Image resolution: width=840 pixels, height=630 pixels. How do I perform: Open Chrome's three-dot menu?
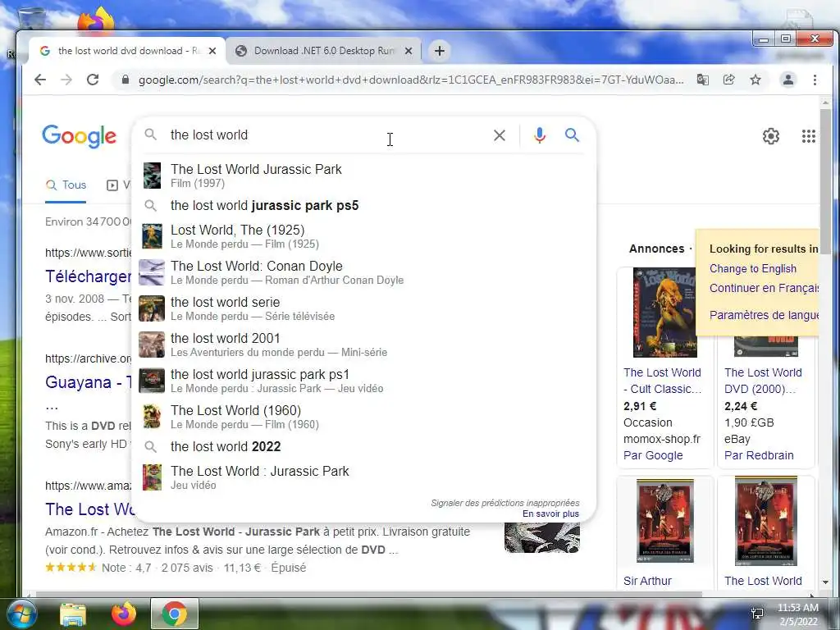pyautogui.click(x=815, y=80)
